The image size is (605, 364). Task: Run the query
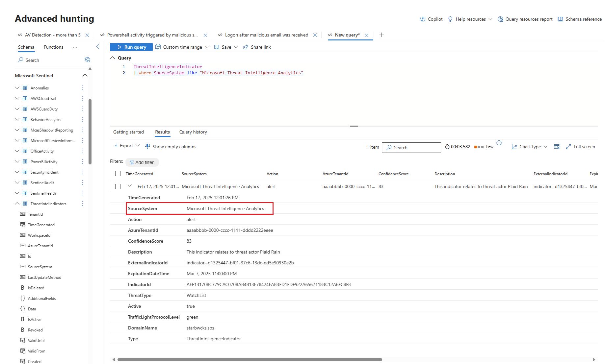131,47
